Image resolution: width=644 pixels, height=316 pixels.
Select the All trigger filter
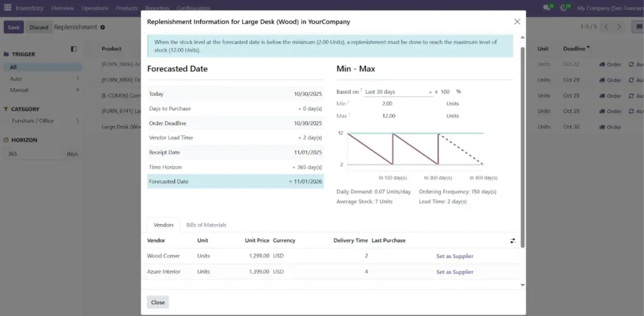tap(43, 67)
